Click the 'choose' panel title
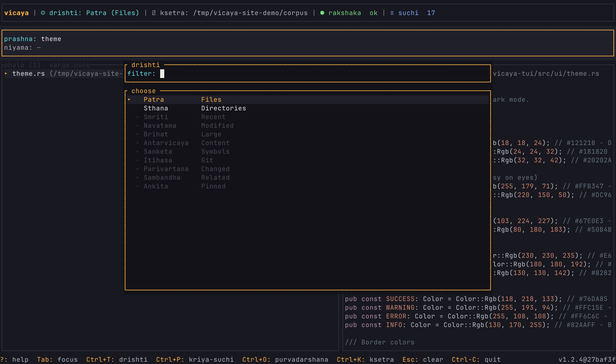 (x=144, y=91)
